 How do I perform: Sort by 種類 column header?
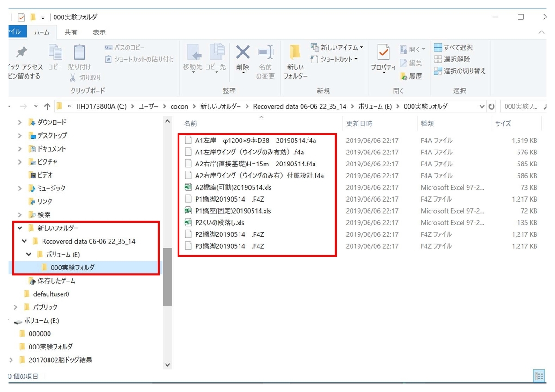[427, 123]
